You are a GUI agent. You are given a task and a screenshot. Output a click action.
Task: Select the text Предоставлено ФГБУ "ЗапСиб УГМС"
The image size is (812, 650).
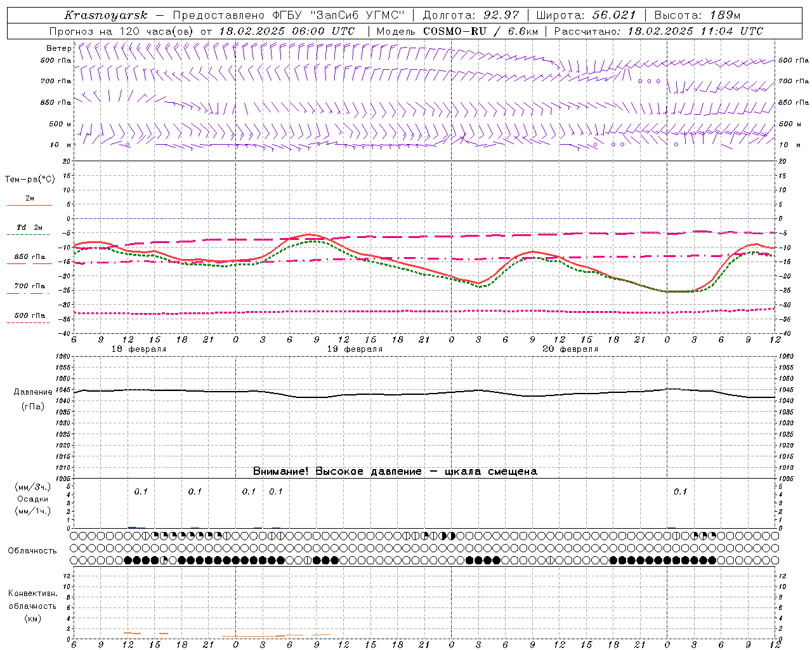click(289, 15)
